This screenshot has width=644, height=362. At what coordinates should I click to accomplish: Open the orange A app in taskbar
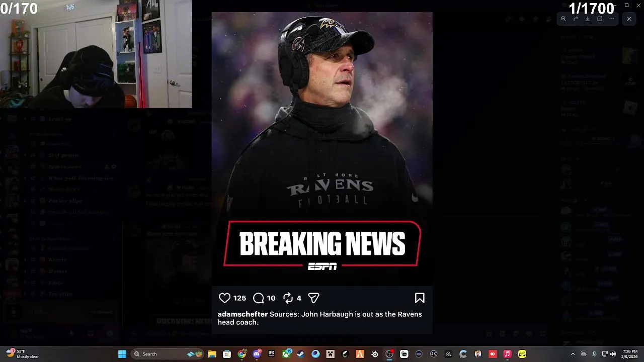coord(360,354)
